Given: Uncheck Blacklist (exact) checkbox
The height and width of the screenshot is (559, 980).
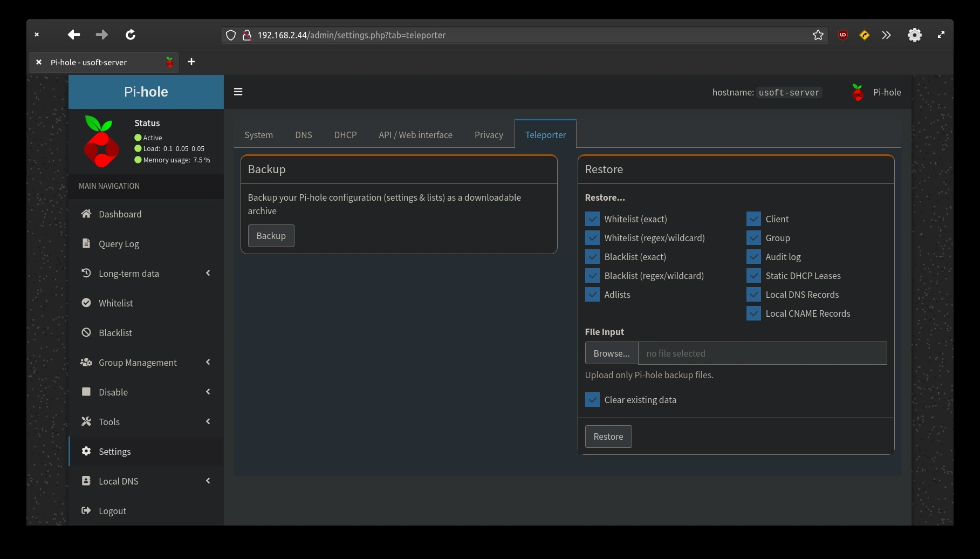Looking at the screenshot, I should point(592,257).
